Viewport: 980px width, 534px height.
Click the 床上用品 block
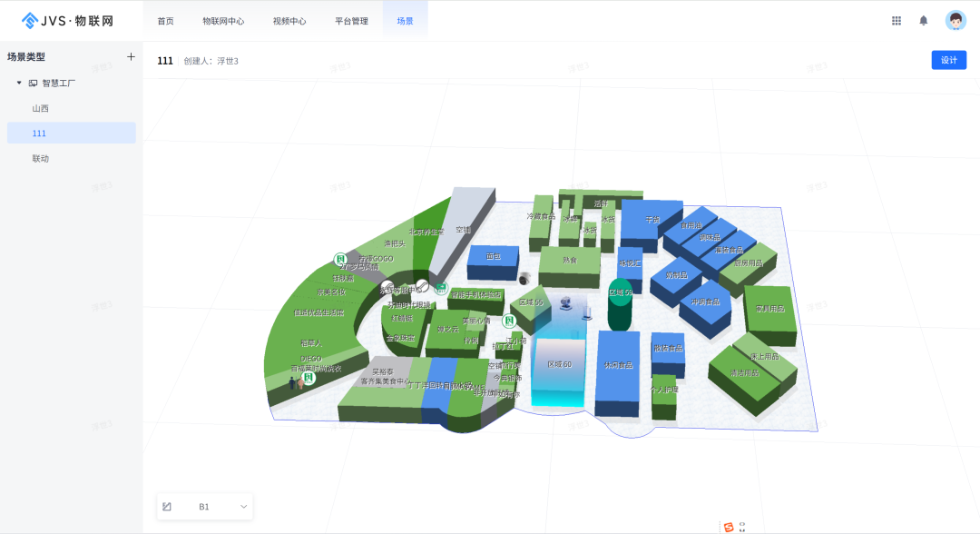765,356
